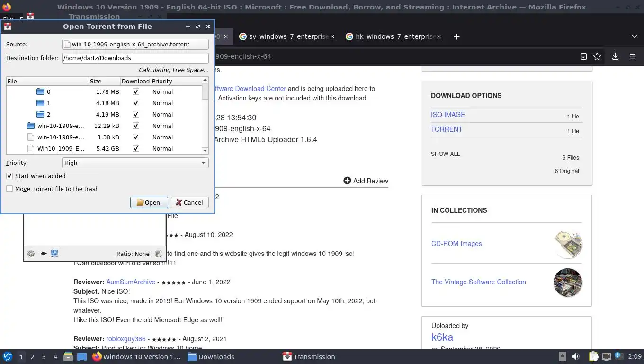Viewport: 644px width, 364px height.
Task: Uncheck download checkbox for 12.29 kB folder
Action: 136,126
